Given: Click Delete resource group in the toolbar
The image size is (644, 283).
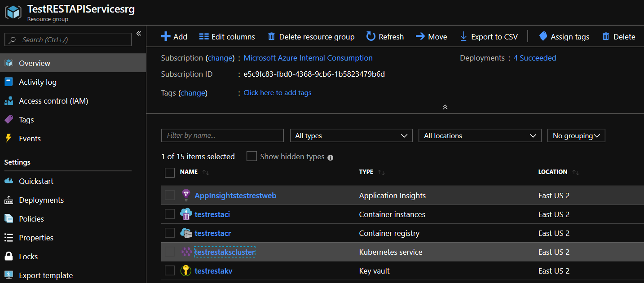Looking at the screenshot, I should (x=311, y=37).
